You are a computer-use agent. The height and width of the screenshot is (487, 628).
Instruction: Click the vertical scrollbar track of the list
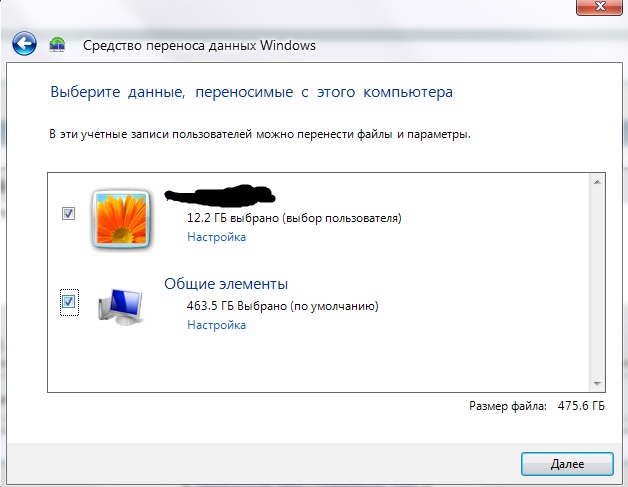coord(597,283)
